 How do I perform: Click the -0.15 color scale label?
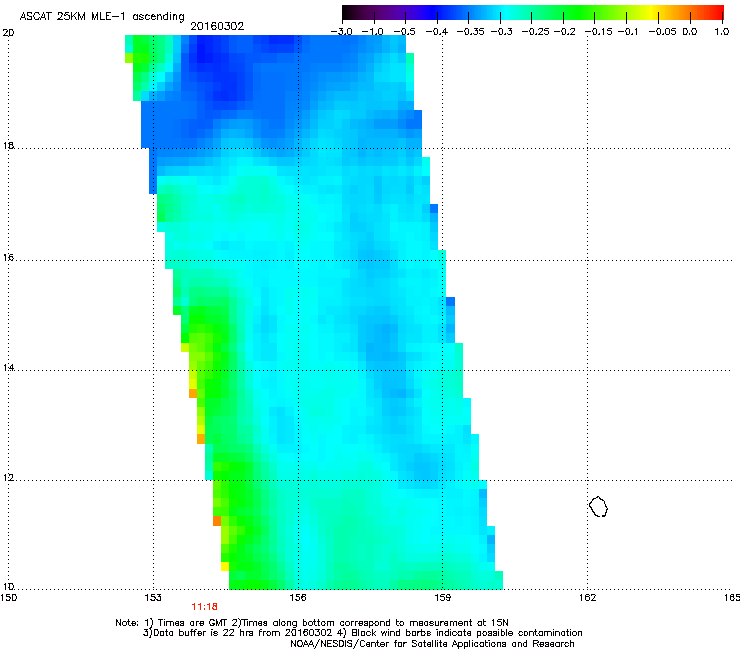[598, 32]
